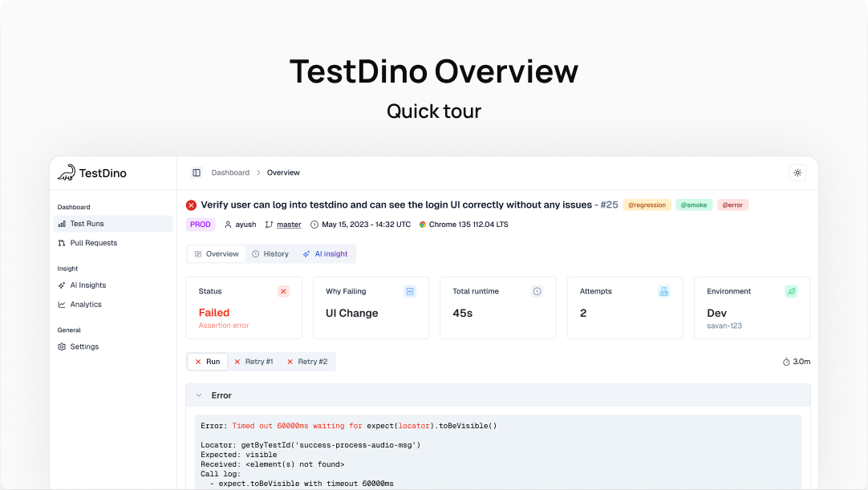The width and height of the screenshot is (868, 490).
Task: Click the Status card red X icon
Action: pos(283,292)
